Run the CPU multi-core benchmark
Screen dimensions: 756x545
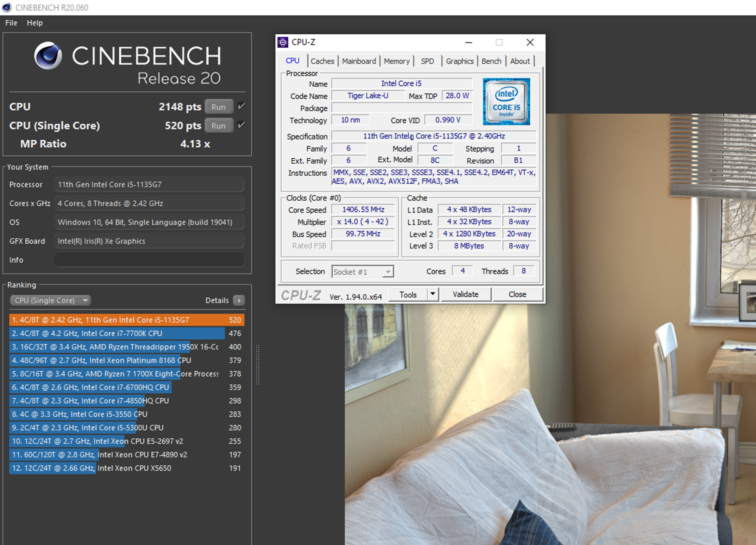click(x=219, y=107)
